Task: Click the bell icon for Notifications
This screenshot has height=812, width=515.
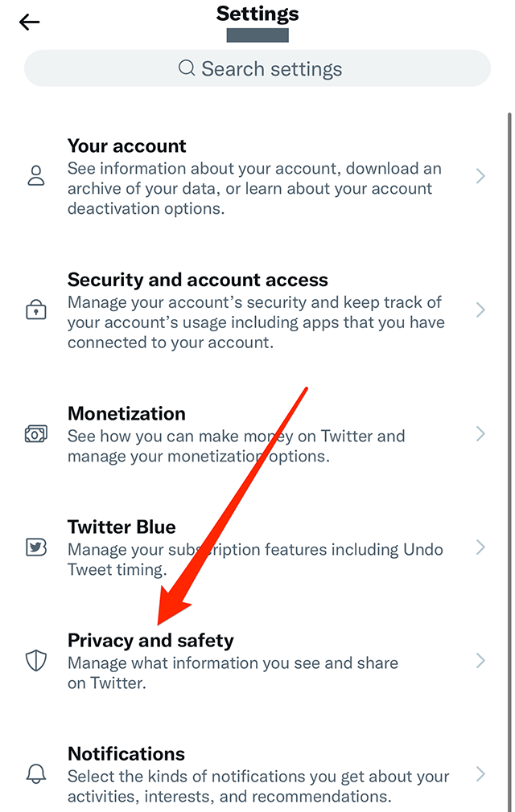Action: 36,774
